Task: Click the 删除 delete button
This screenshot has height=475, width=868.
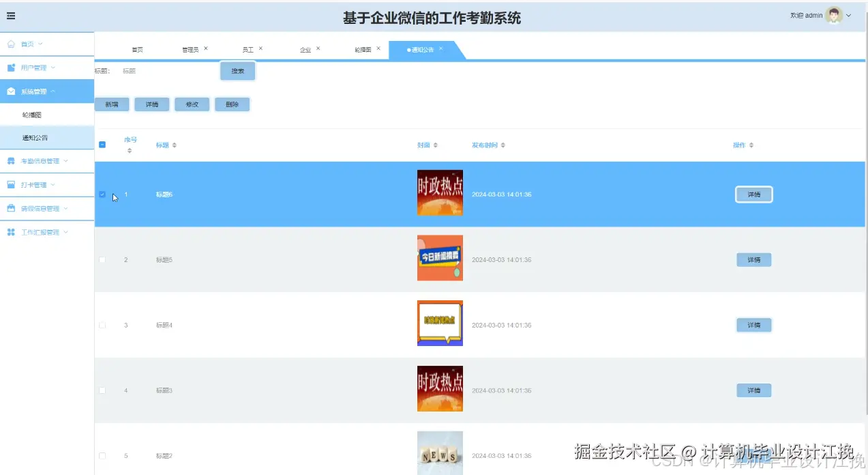Action: click(232, 104)
